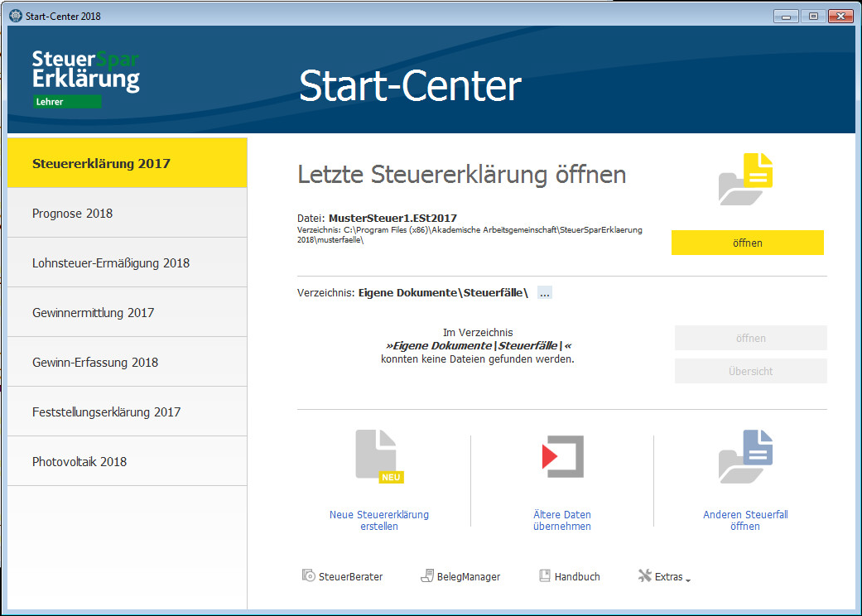
Task: Click the blue folder document icon
Action: pos(745,457)
